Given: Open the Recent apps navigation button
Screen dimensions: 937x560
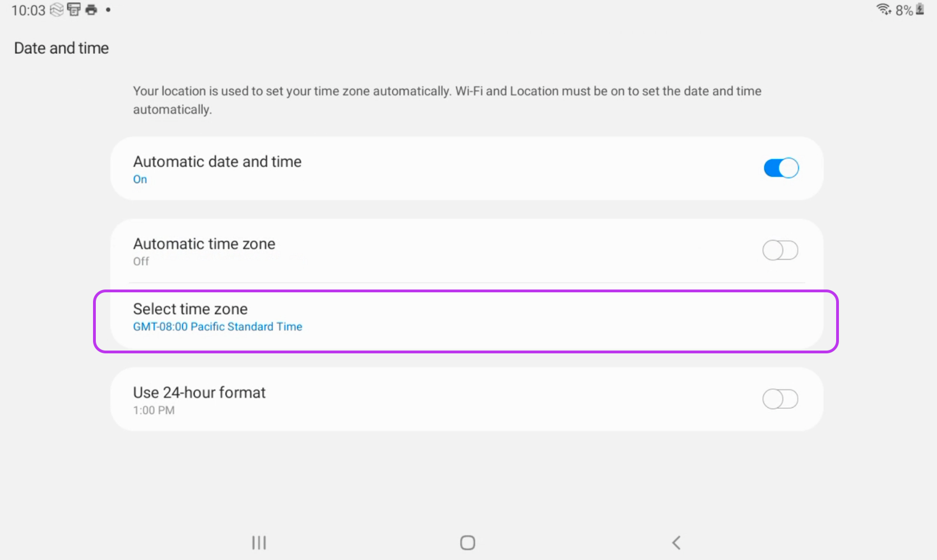Looking at the screenshot, I should 259,542.
